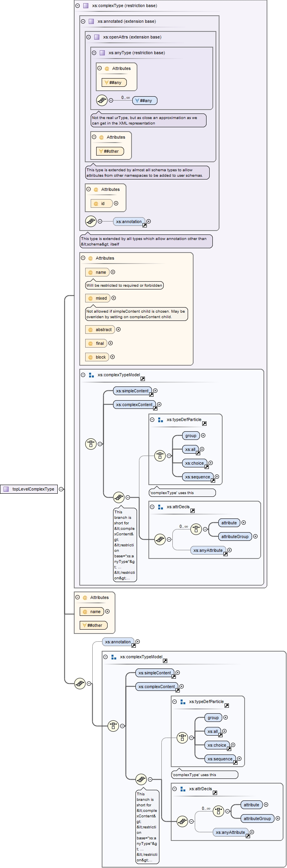Collapse Attributes box inside xs:openAttrs
Viewport: 287px width, 868px height.
coord(94,137)
